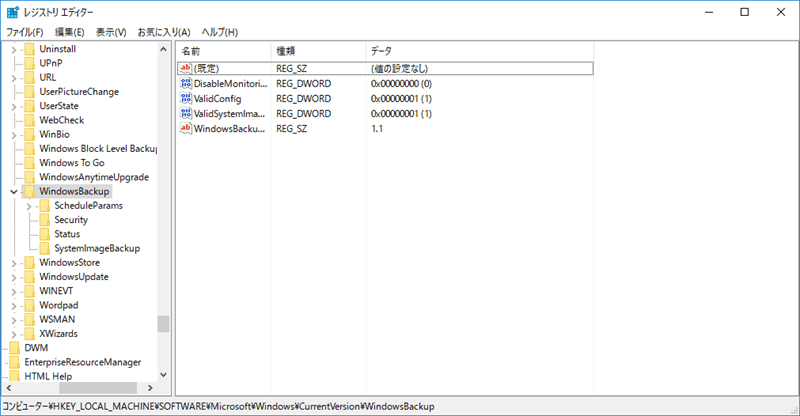This screenshot has width=800, height=416.
Task: Expand the WindowsUpdate key
Action: click(14, 278)
